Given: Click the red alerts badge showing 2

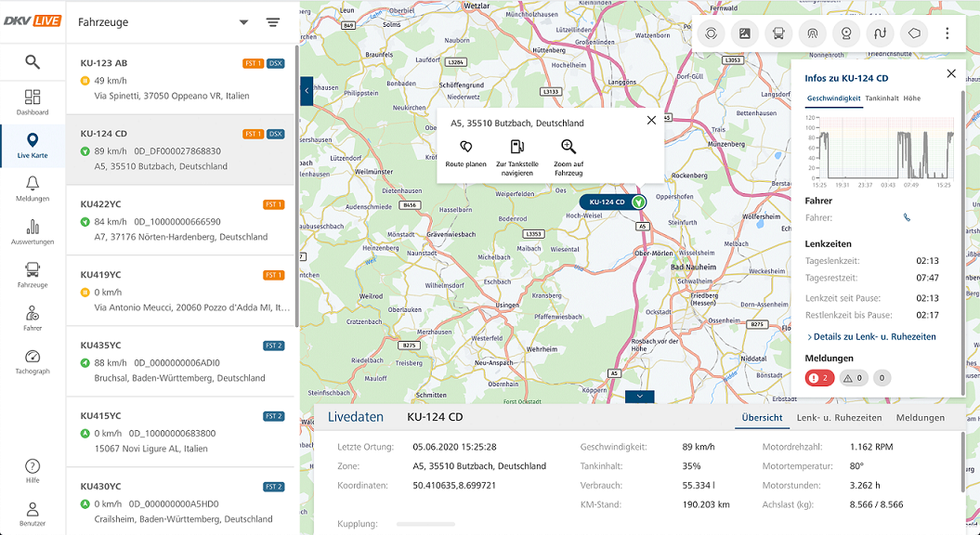Looking at the screenshot, I should coord(819,378).
